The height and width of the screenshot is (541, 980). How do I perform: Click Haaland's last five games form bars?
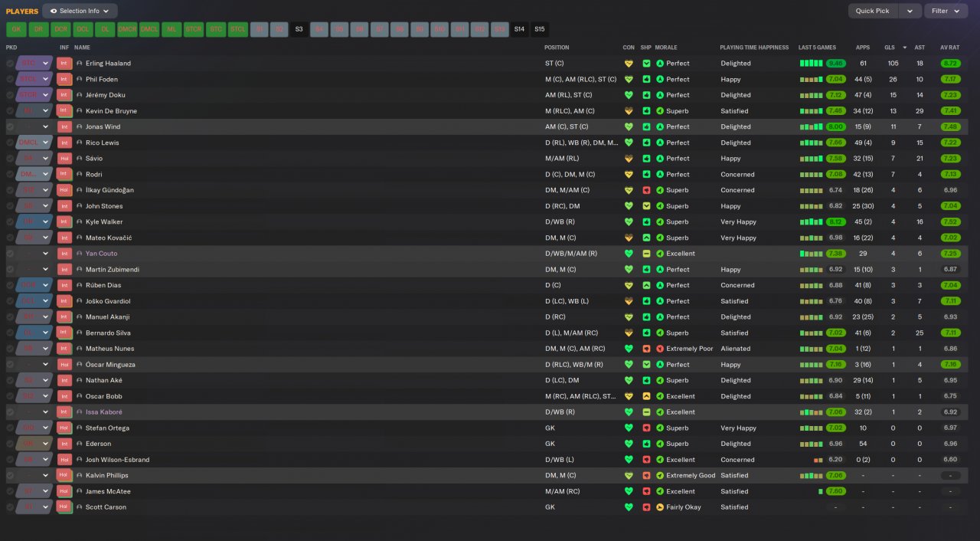click(x=812, y=64)
